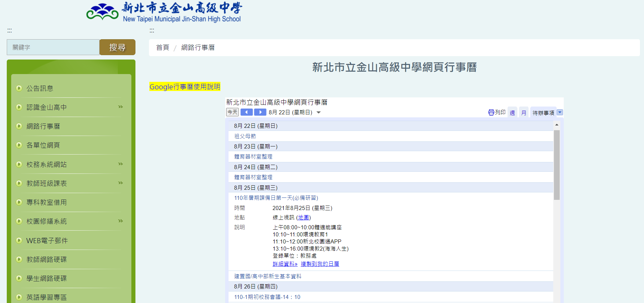Screen dimensions: 644x303
Task: Click the school logo at the top
Action: (164, 12)
